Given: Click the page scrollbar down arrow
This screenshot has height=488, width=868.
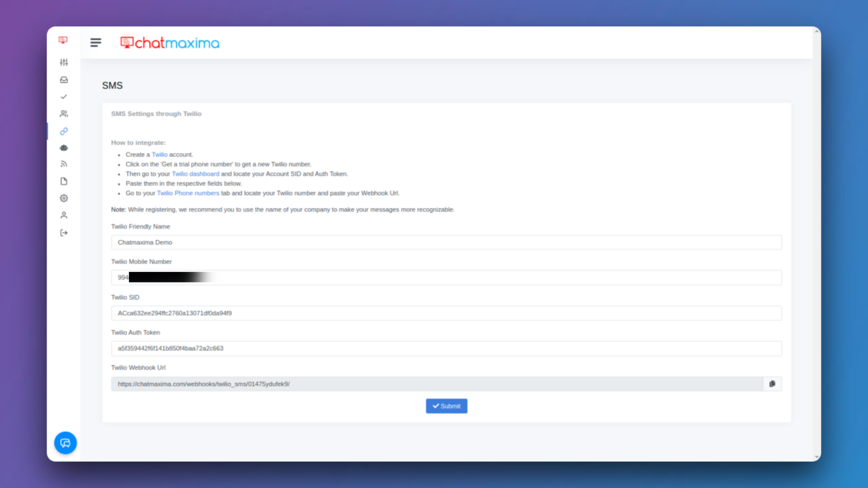Looking at the screenshot, I should [816, 457].
